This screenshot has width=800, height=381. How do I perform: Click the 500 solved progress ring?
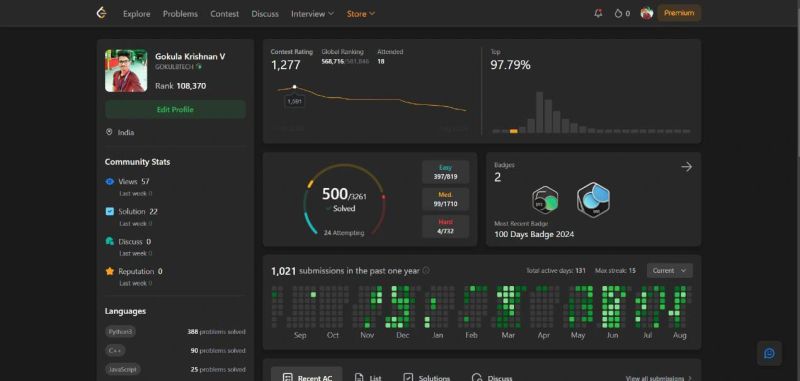pos(344,199)
